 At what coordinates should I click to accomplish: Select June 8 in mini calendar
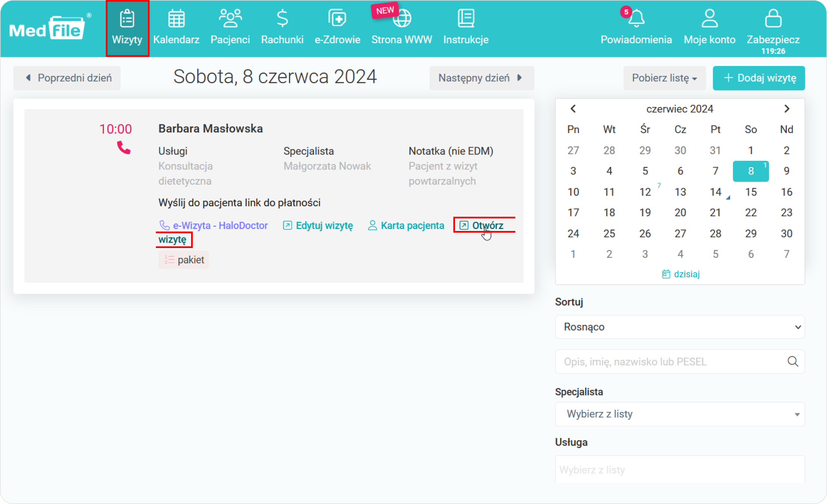pos(751,171)
